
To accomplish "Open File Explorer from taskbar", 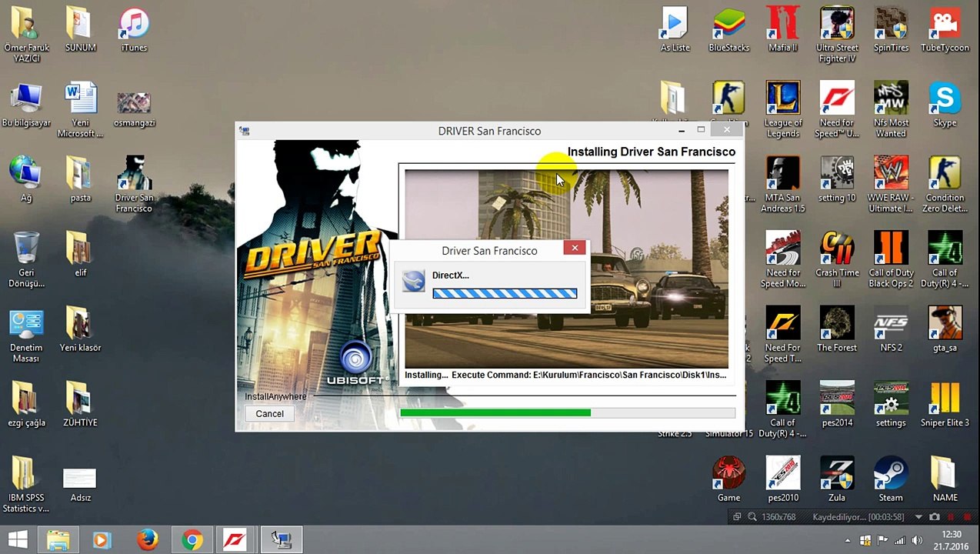I will 58,540.
